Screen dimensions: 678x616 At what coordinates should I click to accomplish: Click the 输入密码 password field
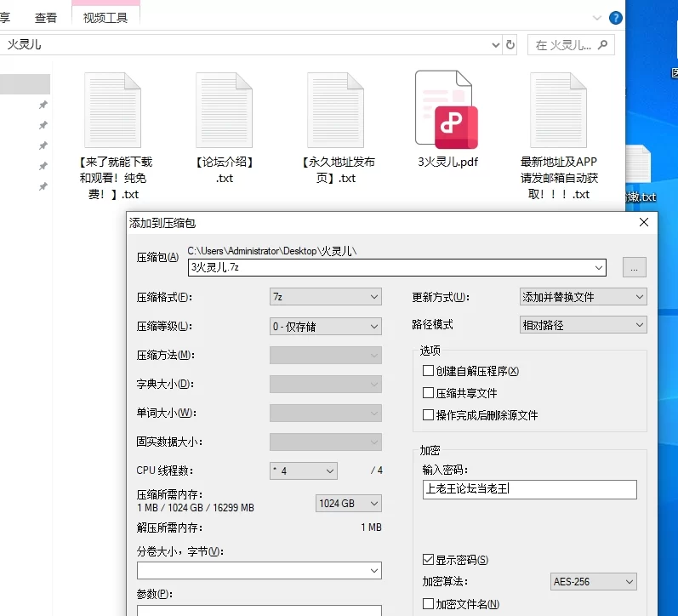(x=530, y=489)
